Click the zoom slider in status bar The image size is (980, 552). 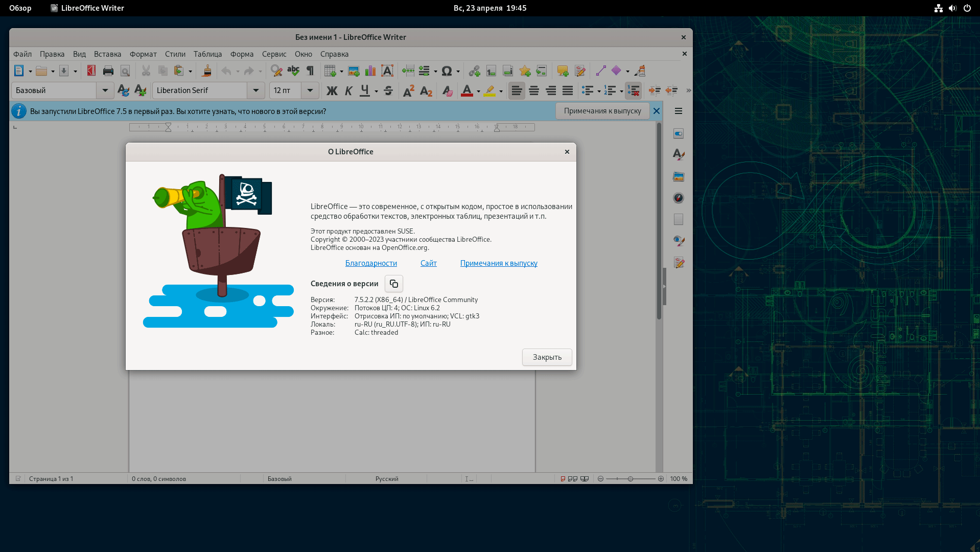(x=631, y=479)
